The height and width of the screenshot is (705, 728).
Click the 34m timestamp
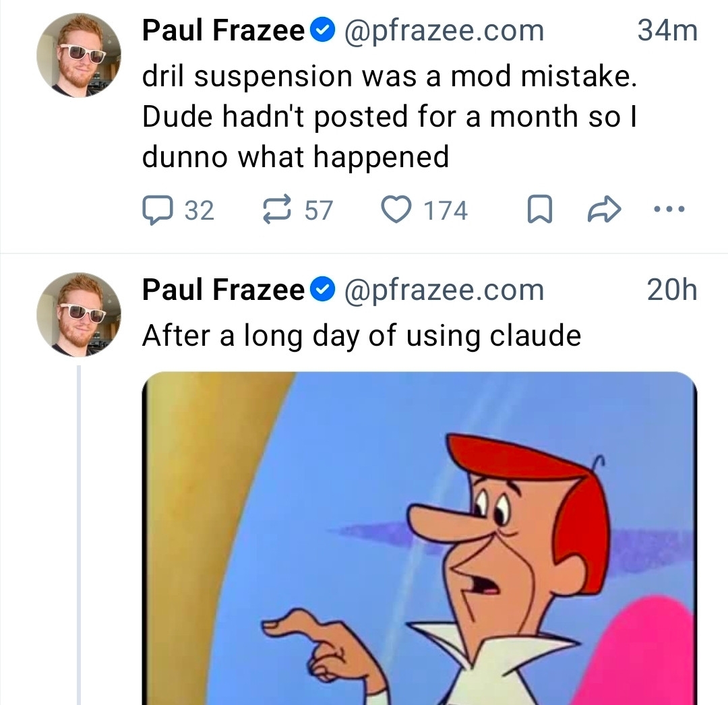tap(667, 31)
